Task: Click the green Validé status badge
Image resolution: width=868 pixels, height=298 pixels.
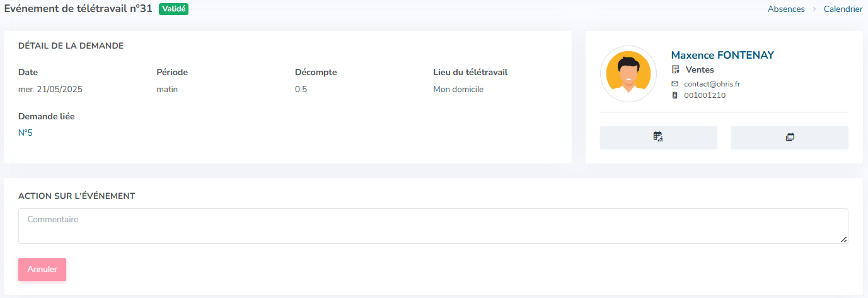Action: (174, 9)
